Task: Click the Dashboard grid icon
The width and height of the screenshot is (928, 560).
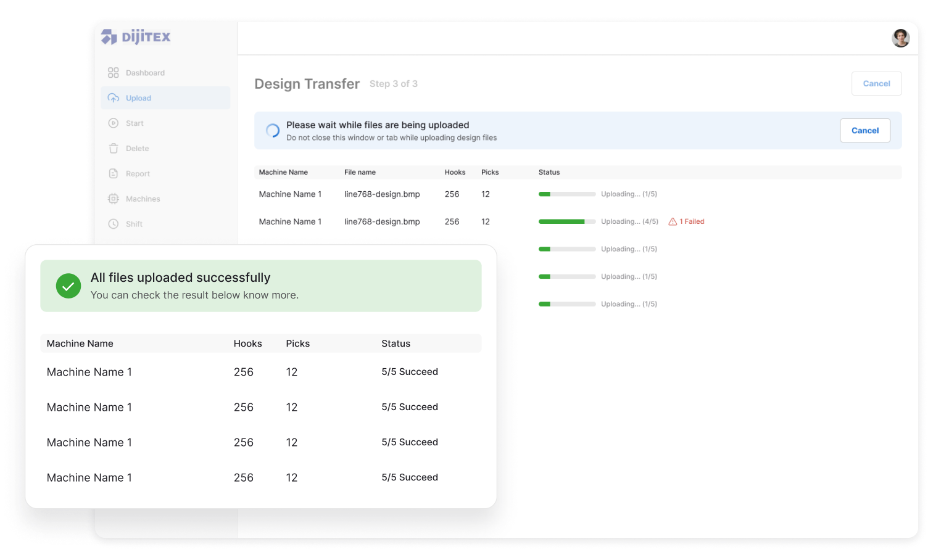Action: (x=113, y=73)
